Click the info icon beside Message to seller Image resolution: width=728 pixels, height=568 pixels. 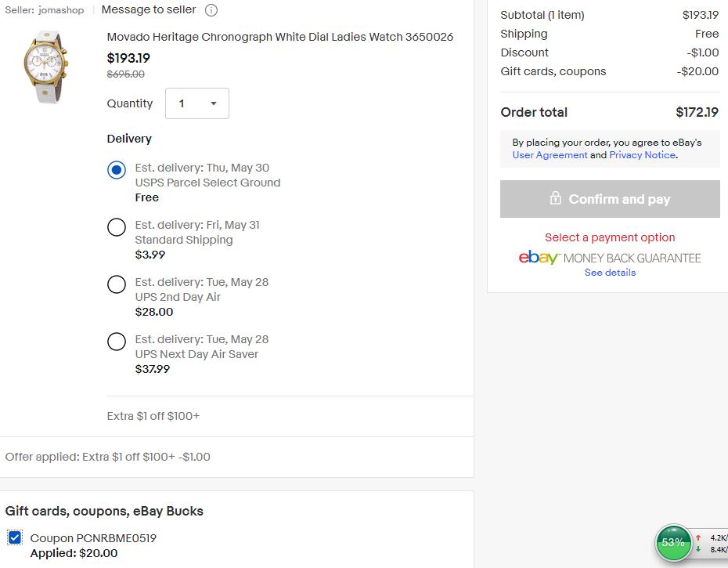211,10
